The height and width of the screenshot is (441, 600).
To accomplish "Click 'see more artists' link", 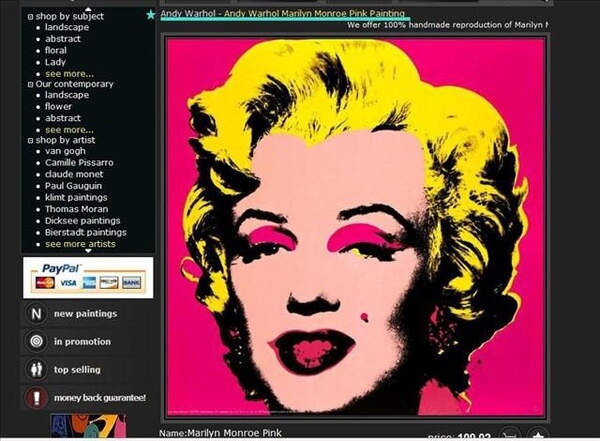I will coord(80,244).
